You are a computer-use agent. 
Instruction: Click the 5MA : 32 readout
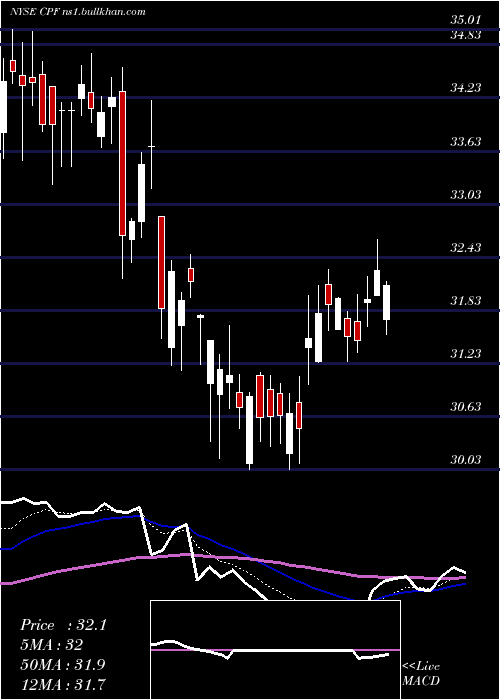click(x=52, y=645)
